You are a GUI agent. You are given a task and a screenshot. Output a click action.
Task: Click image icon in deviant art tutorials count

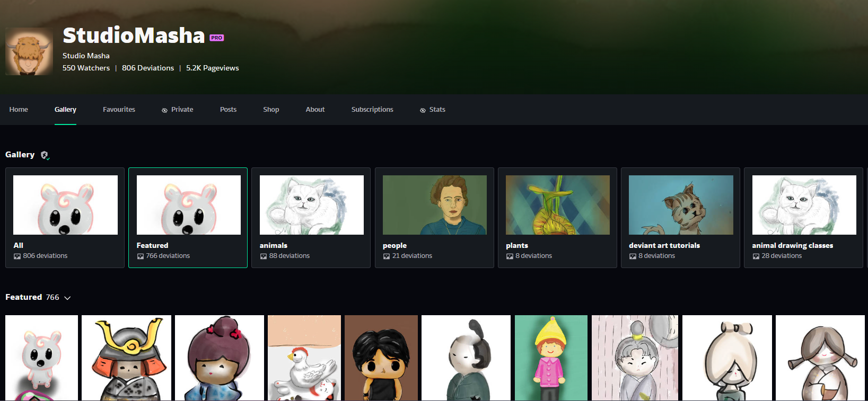pos(633,256)
